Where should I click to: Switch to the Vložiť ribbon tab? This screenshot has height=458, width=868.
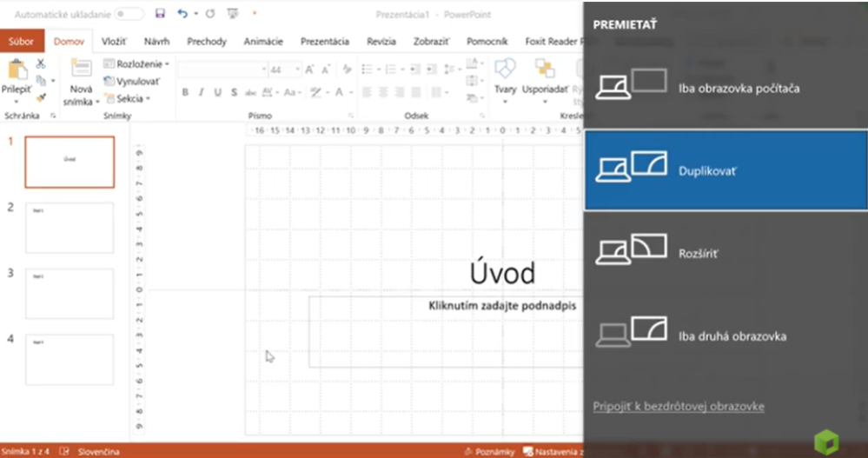(114, 41)
